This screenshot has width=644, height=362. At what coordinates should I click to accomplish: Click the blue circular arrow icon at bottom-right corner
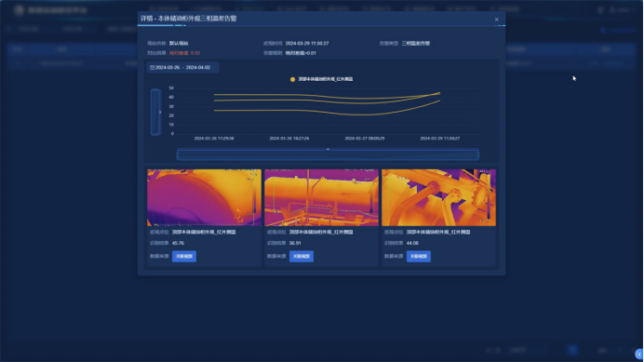(639, 355)
